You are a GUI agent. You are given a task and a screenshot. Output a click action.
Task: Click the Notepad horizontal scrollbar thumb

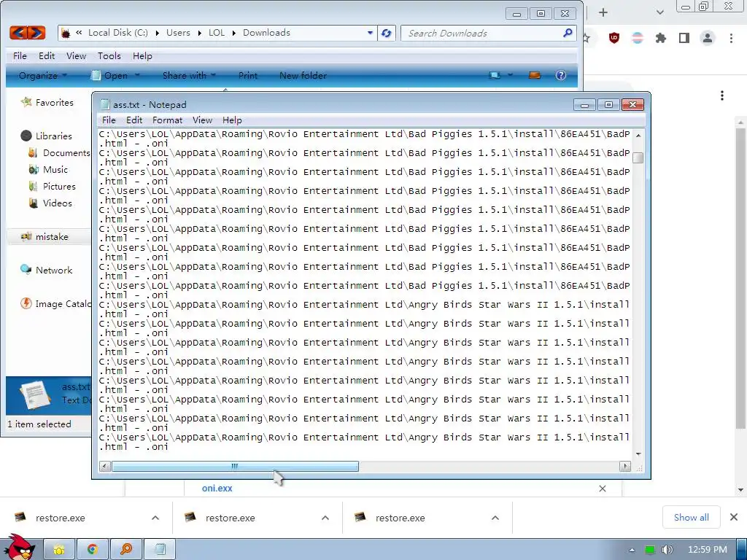coord(235,466)
